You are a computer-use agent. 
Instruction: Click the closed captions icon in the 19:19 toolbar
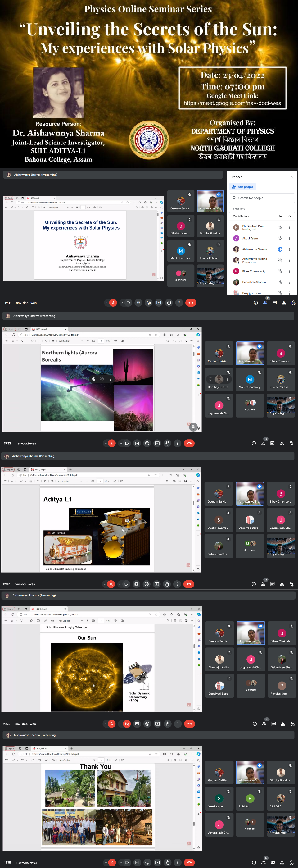click(136, 584)
